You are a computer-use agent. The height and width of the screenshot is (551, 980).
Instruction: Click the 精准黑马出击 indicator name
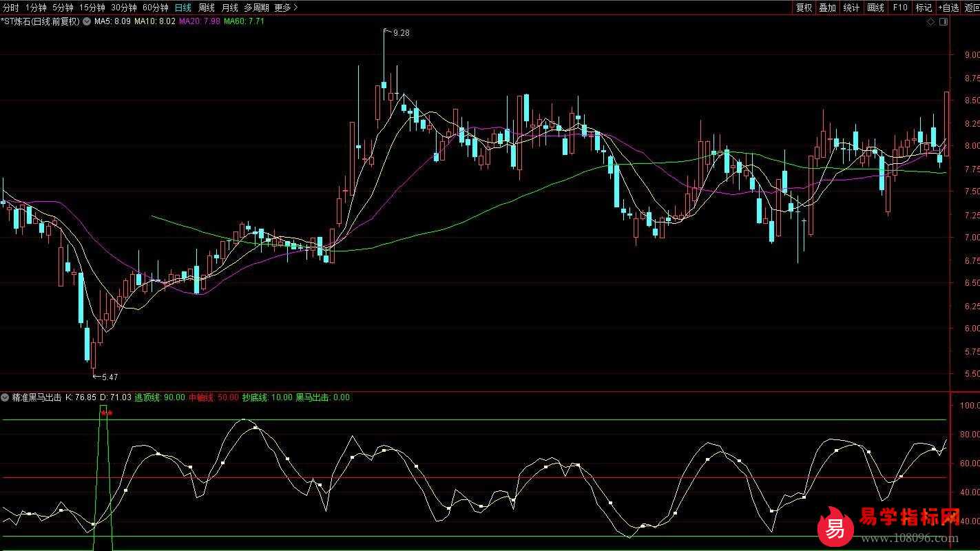(37, 397)
